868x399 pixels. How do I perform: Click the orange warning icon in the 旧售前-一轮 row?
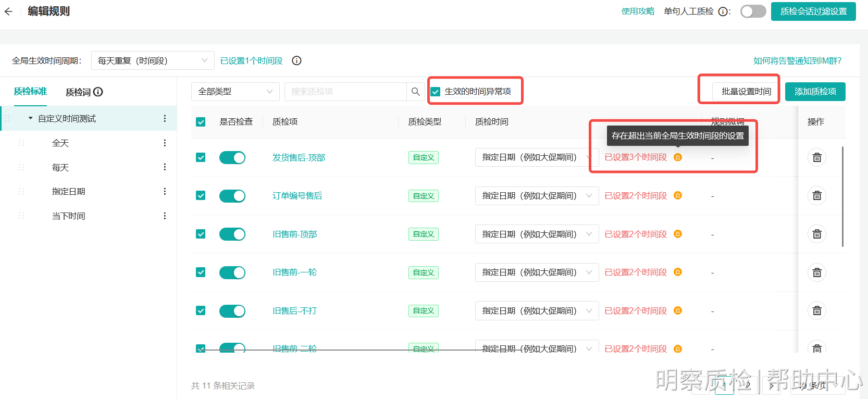pyautogui.click(x=678, y=272)
